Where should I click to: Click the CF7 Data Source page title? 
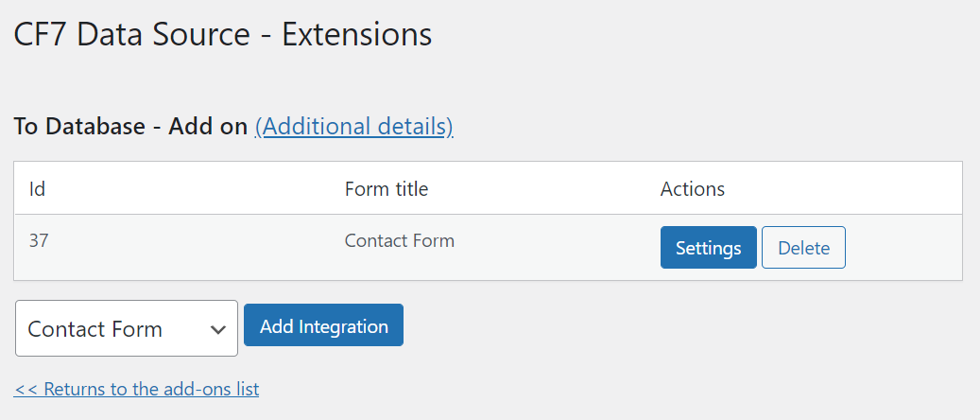tap(131, 35)
